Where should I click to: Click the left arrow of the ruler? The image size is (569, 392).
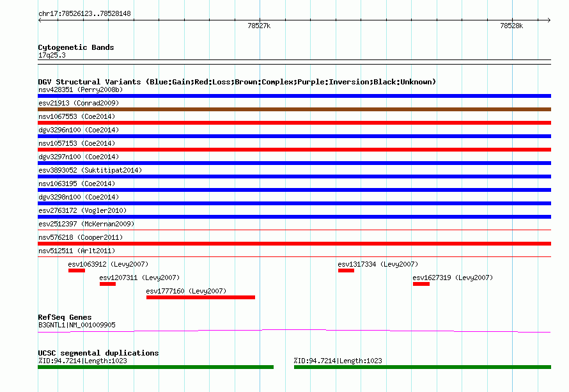[x=40, y=20]
